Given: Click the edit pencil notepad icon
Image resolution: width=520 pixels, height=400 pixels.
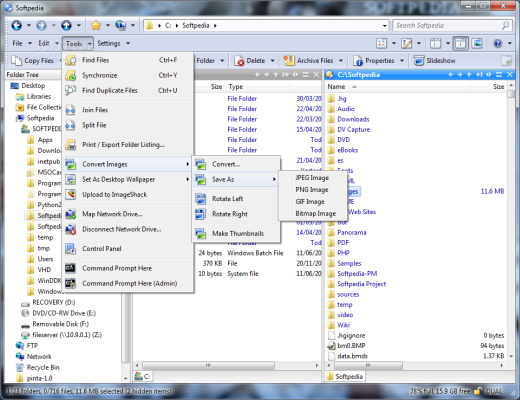Looking at the screenshot, I should click(407, 43).
